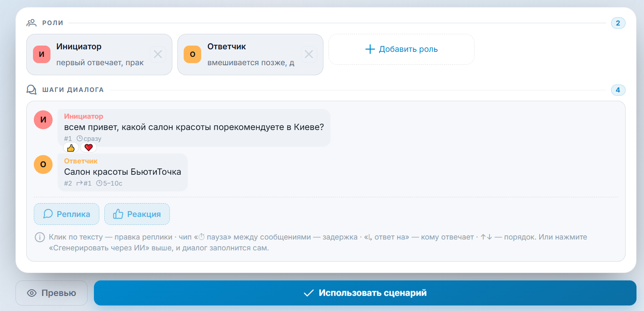Click the red И avatar on the Инициатор role card
The height and width of the screenshot is (311, 644).
point(41,54)
